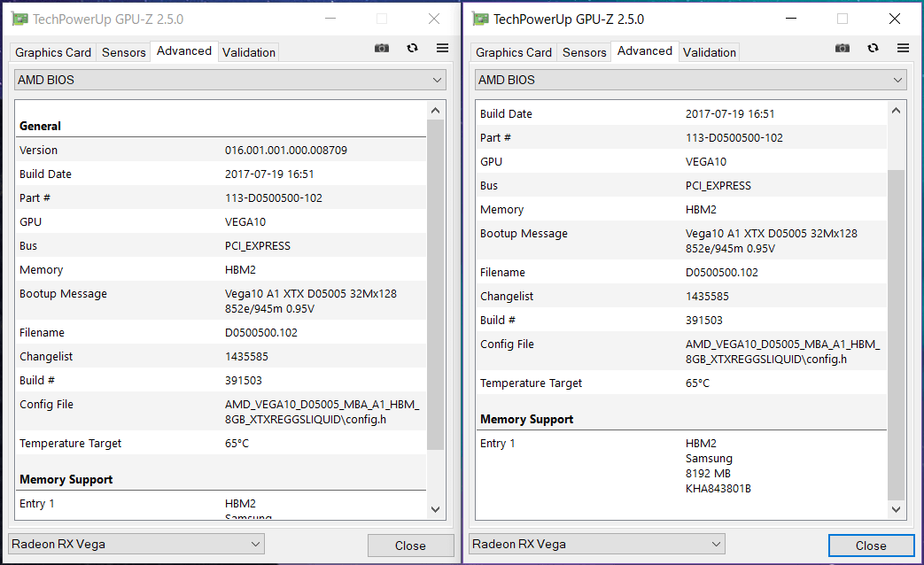Click scroll down arrow in left window list
The height and width of the screenshot is (565, 924).
coord(436,509)
